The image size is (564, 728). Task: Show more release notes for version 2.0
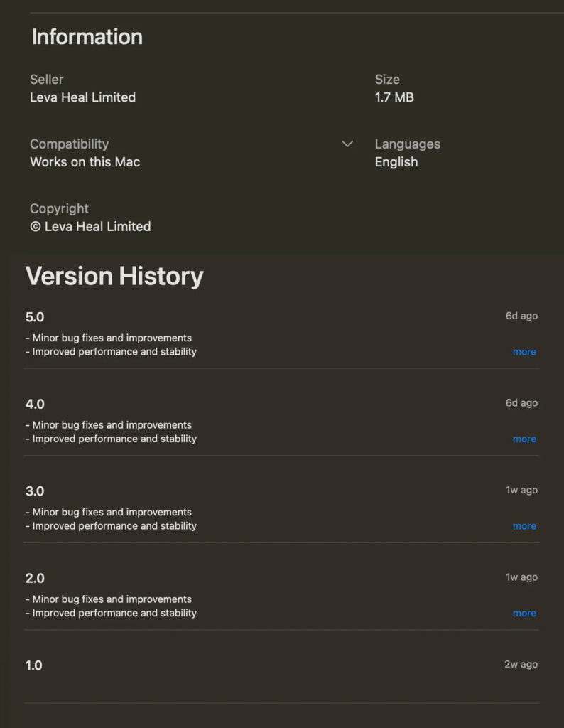pos(524,613)
